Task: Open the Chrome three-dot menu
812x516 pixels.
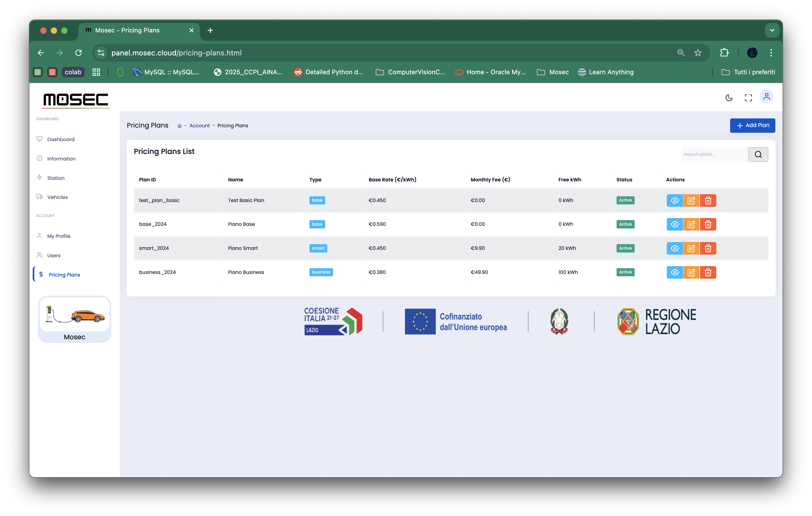Action: pos(771,53)
